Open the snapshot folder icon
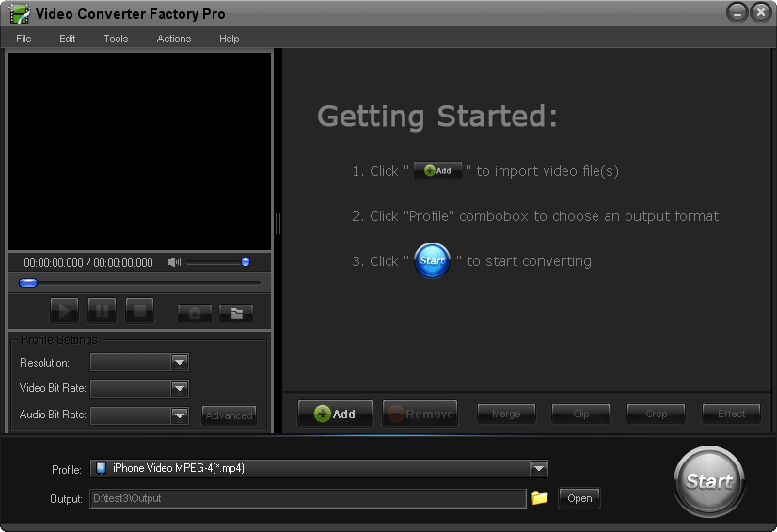This screenshot has height=532, width=777. pyautogui.click(x=236, y=313)
